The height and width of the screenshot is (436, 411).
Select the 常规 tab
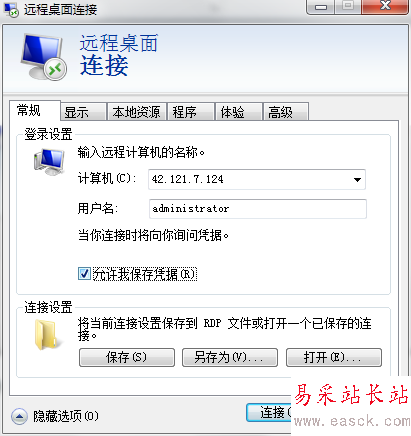[35, 110]
